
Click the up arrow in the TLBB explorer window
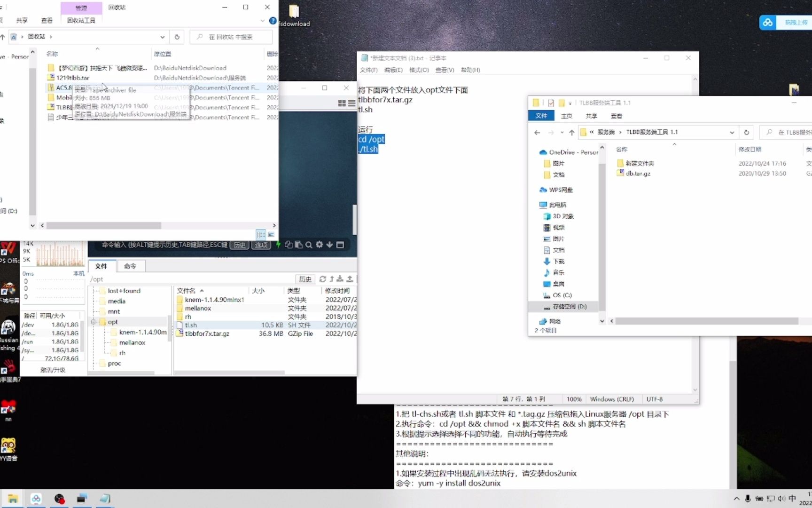[x=571, y=133]
